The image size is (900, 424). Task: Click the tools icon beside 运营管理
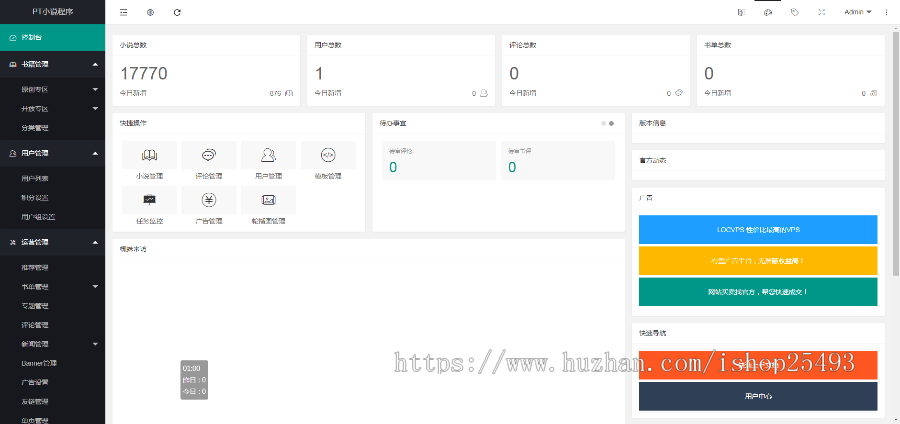click(13, 242)
